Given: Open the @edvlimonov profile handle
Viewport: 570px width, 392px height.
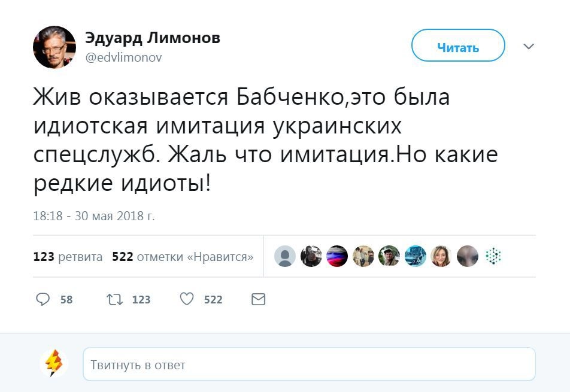Looking at the screenshot, I should (123, 57).
